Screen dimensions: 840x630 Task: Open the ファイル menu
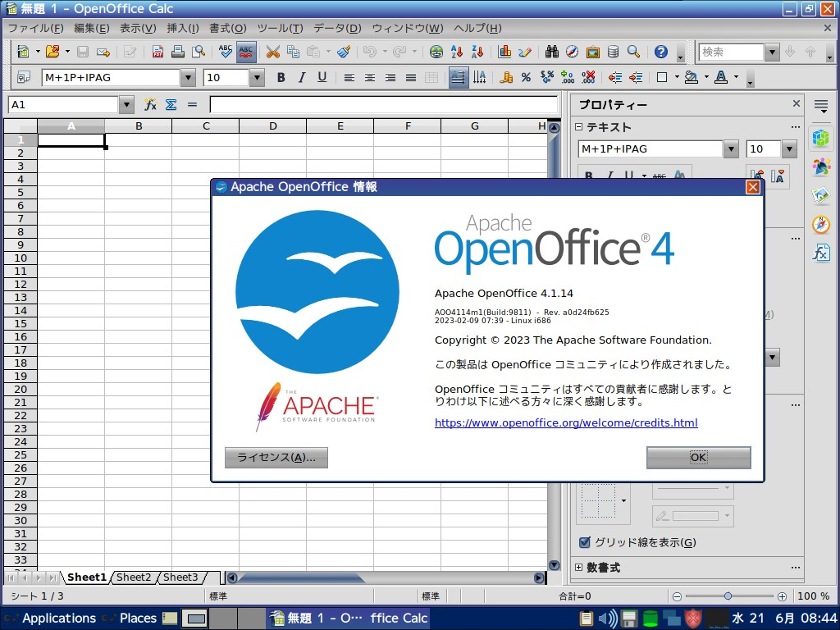point(35,29)
